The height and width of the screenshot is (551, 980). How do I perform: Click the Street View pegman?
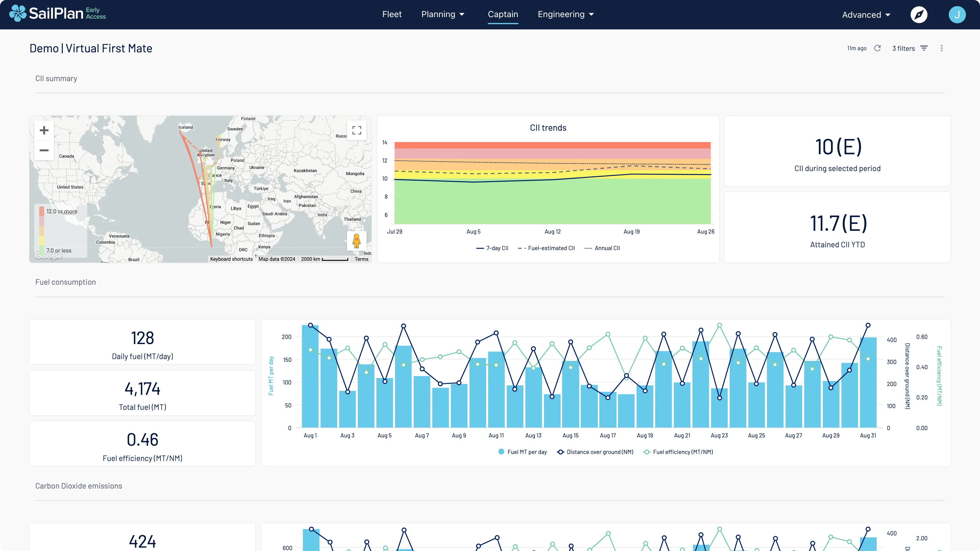click(x=356, y=241)
